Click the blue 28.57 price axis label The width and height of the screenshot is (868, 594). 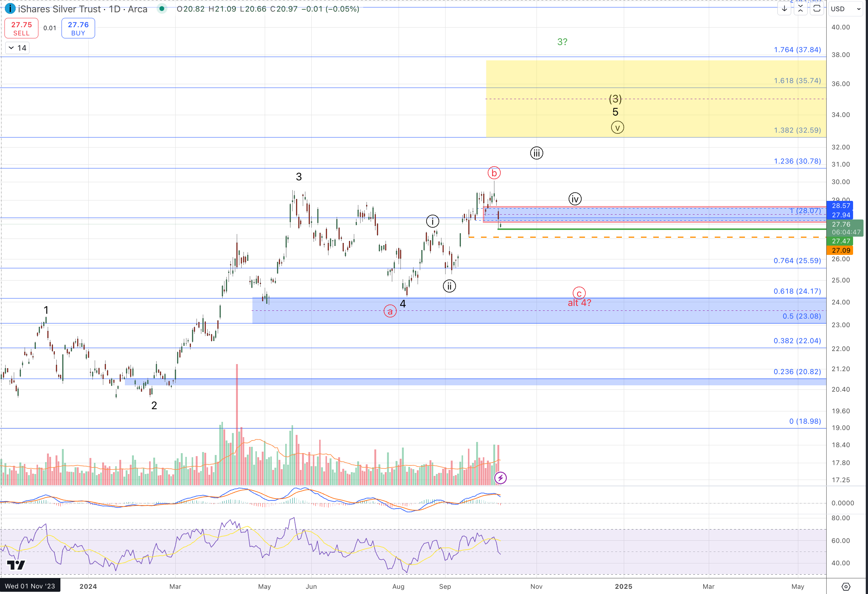[x=841, y=206]
